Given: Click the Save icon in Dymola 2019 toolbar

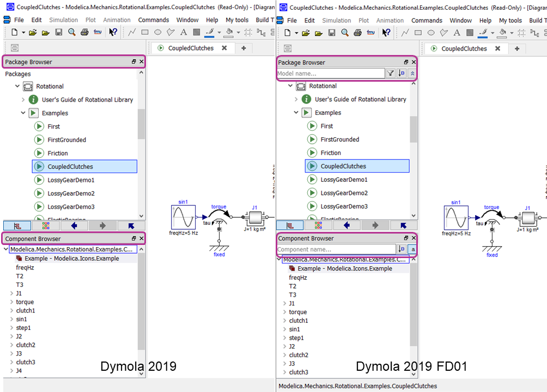Looking at the screenshot, I should pyautogui.click(x=59, y=33).
